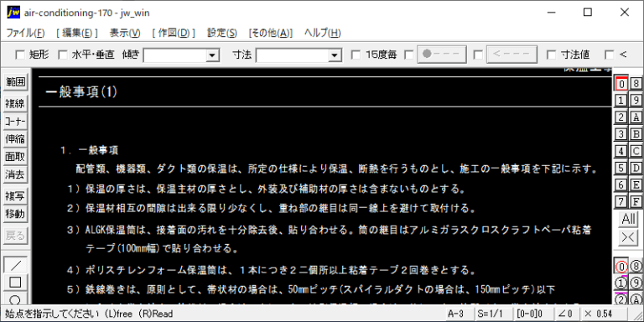Open the ファイル(F) menu

pyautogui.click(x=25, y=33)
